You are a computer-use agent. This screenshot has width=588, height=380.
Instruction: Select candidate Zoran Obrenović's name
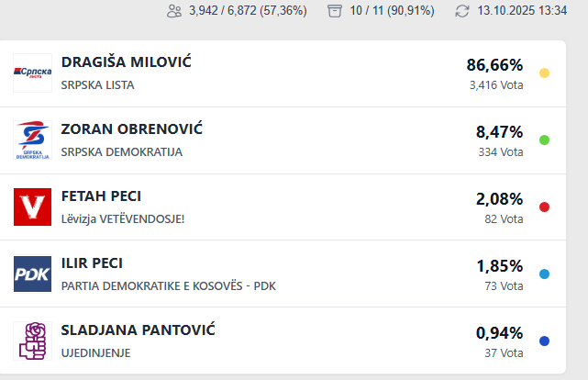(x=131, y=129)
